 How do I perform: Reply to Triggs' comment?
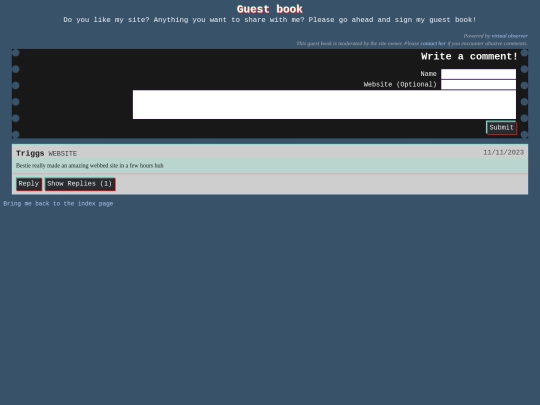click(29, 184)
